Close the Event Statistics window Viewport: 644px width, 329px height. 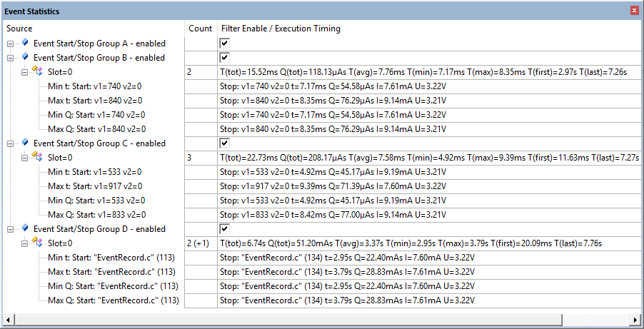634,11
